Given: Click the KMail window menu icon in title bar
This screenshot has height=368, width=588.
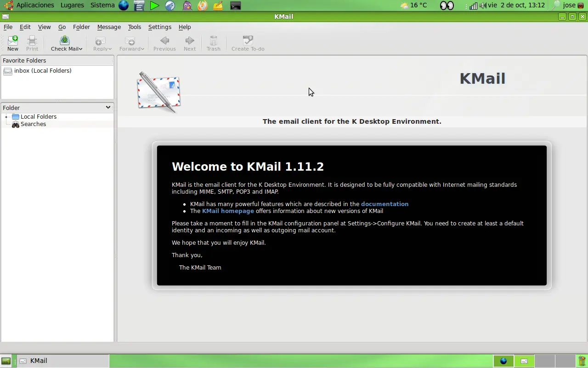Looking at the screenshot, I should pos(6,17).
